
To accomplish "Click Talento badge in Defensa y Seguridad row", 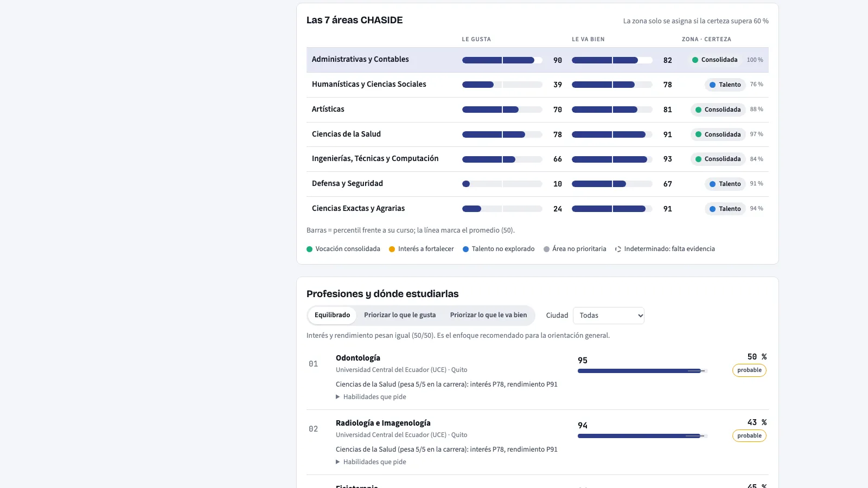I will pos(725,184).
